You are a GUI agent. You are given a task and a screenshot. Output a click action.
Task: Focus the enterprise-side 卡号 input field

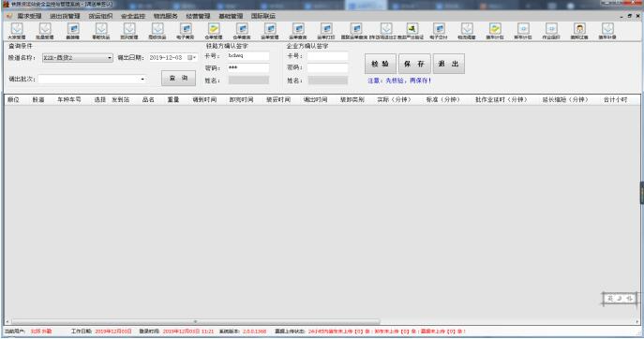327,56
